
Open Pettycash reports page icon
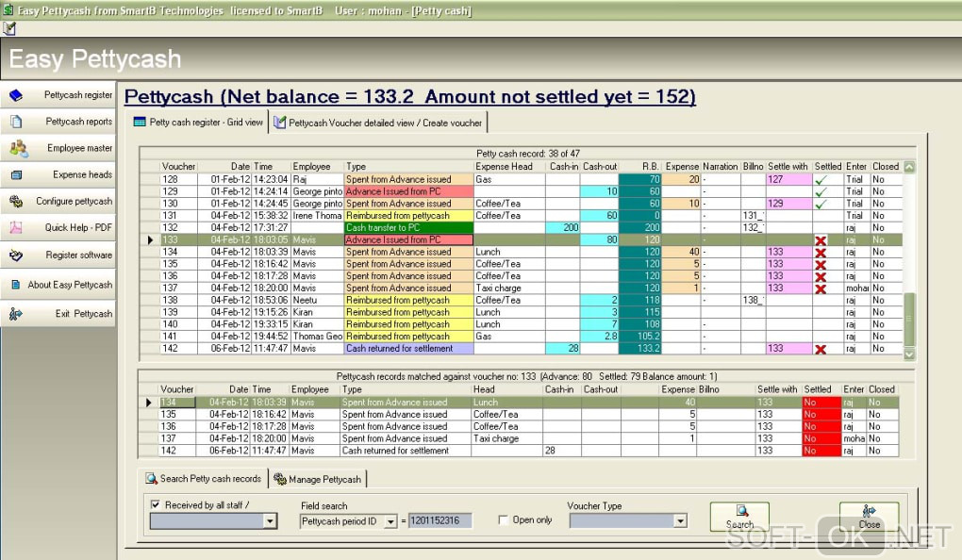point(17,122)
